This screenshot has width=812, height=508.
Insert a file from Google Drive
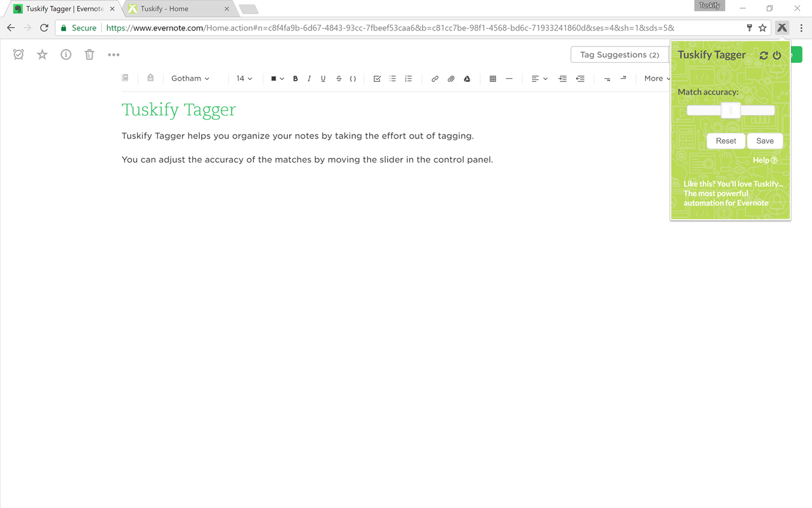tap(467, 79)
